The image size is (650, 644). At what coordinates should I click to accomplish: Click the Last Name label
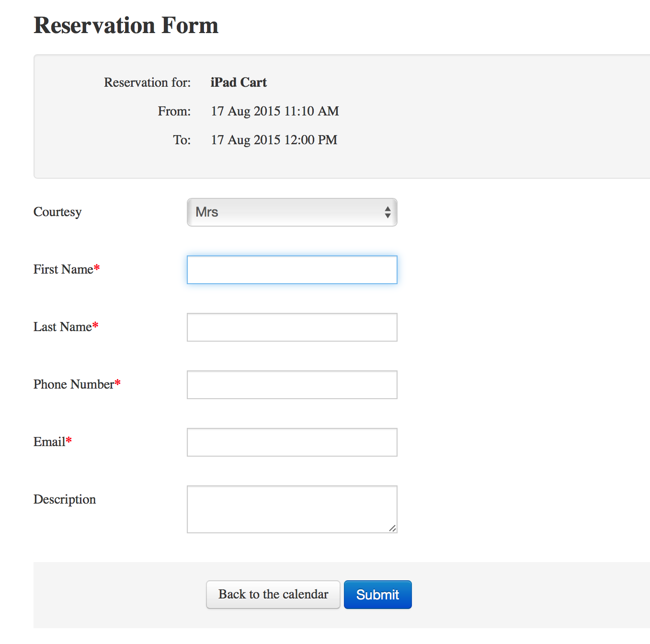62,327
